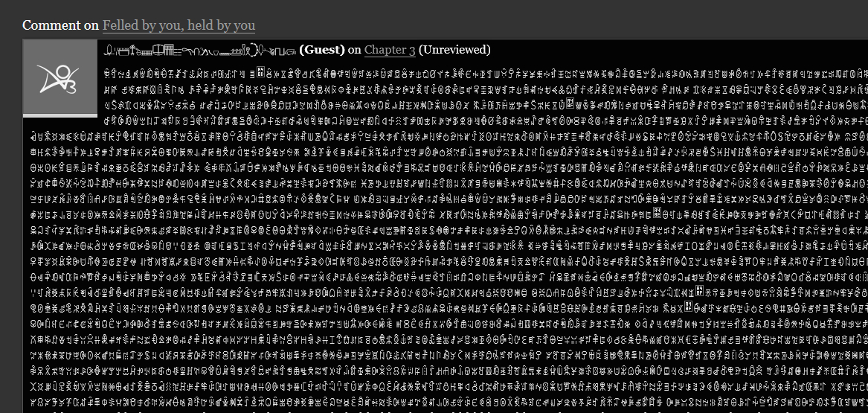Click the AO3 logo avatar image

pyautogui.click(x=60, y=77)
